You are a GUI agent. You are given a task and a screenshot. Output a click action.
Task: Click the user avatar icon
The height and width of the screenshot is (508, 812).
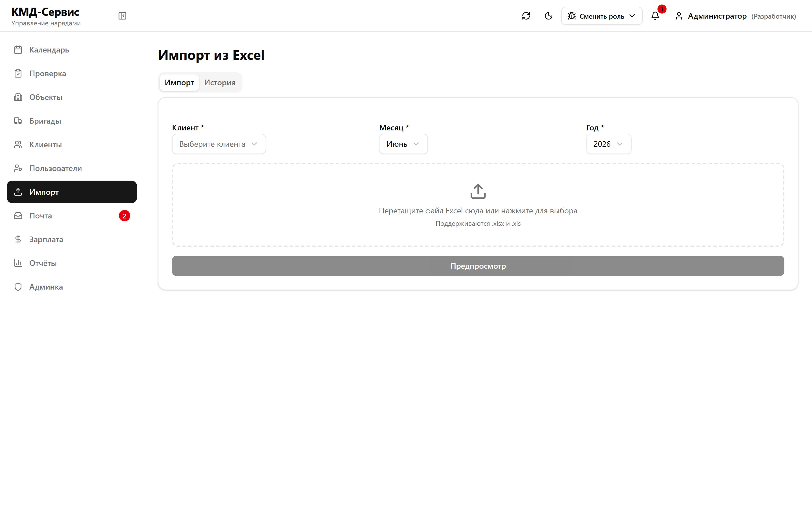[678, 16]
